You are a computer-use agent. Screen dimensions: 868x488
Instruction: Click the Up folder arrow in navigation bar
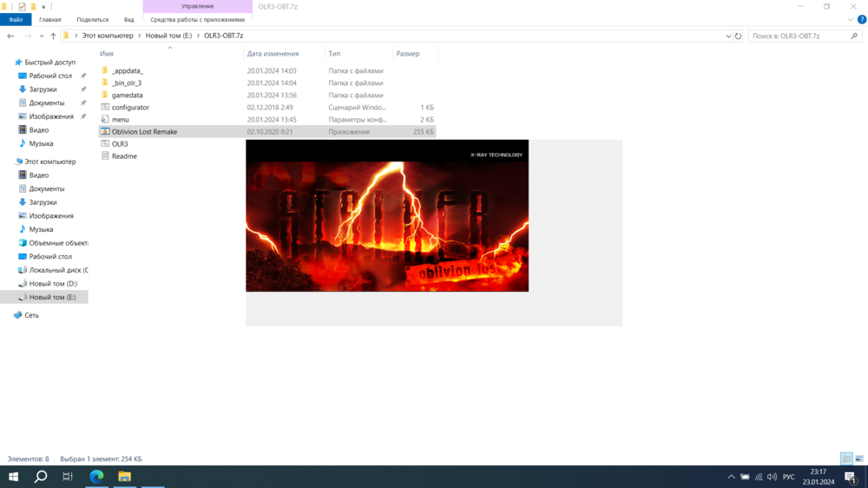[x=53, y=36]
